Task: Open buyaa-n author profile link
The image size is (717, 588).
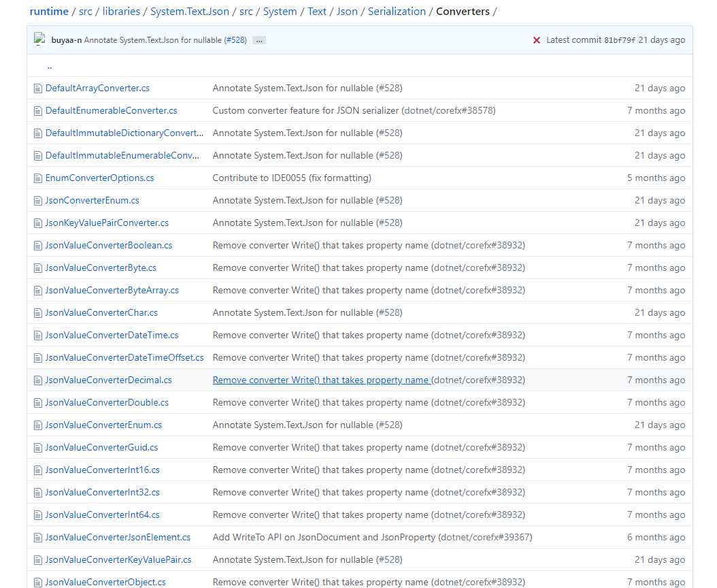Action: pyautogui.click(x=66, y=40)
